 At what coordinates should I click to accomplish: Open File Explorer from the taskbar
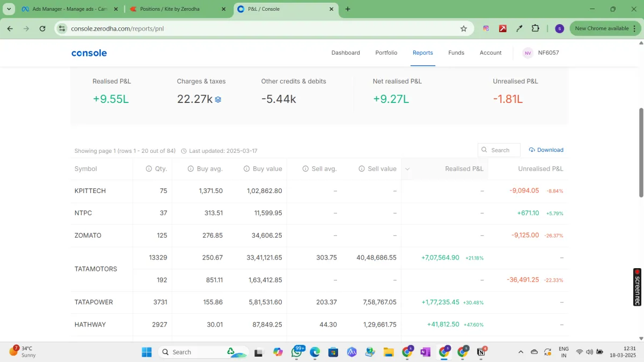point(389,352)
